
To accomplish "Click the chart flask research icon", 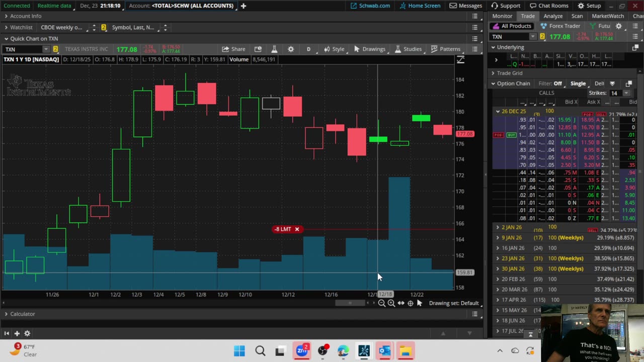I will (x=274, y=49).
